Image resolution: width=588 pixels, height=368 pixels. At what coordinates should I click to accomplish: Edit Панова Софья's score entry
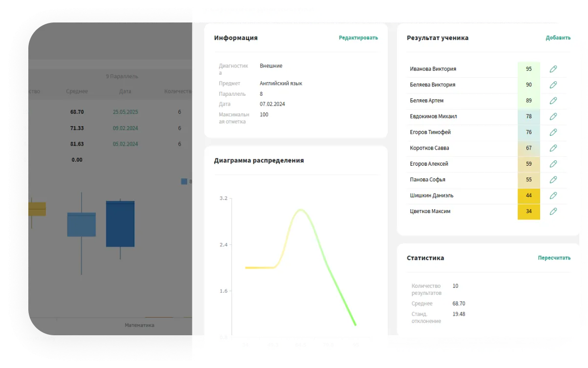(x=553, y=180)
